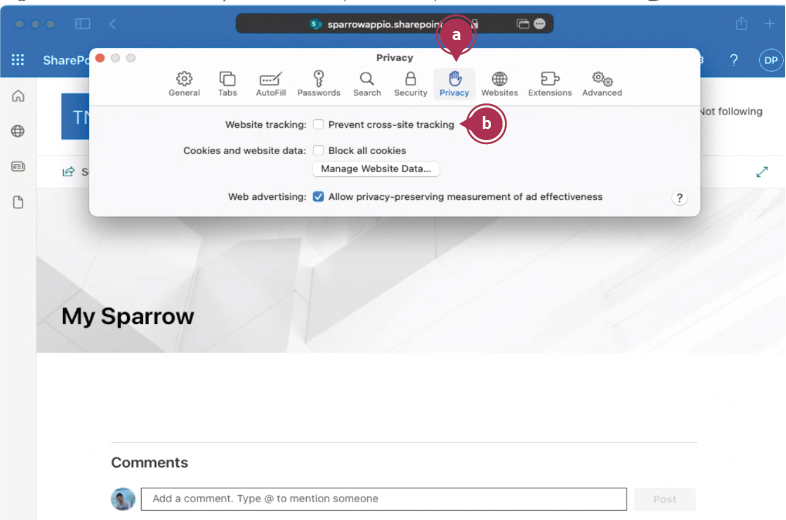786x520 pixels.
Task: Switch to the Tabs preferences pane
Action: 228,83
